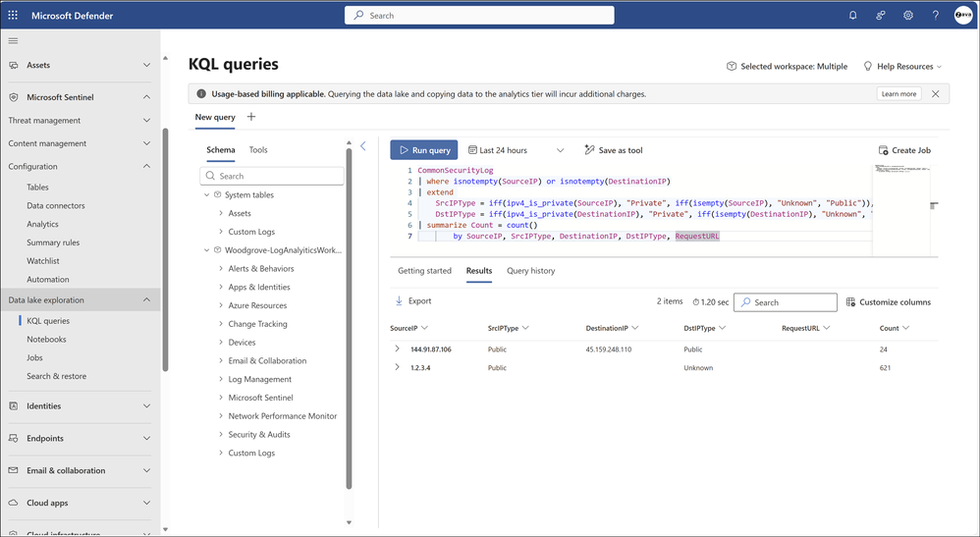Expand Apps & Identities schema node

[x=221, y=287]
